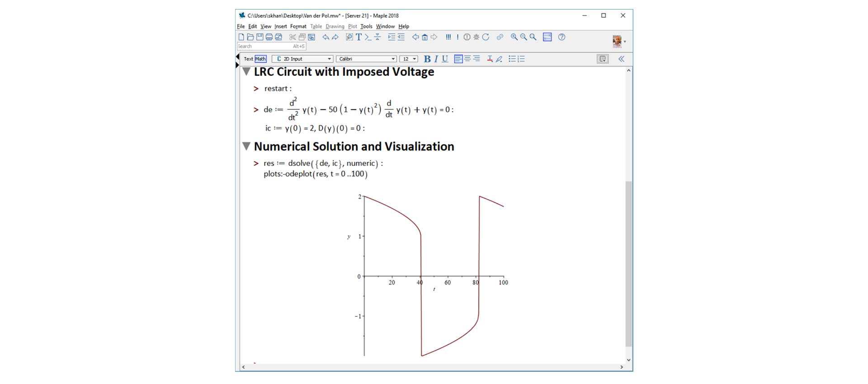This screenshot has height=384, width=868.
Task: Center align text
Action: [467, 59]
